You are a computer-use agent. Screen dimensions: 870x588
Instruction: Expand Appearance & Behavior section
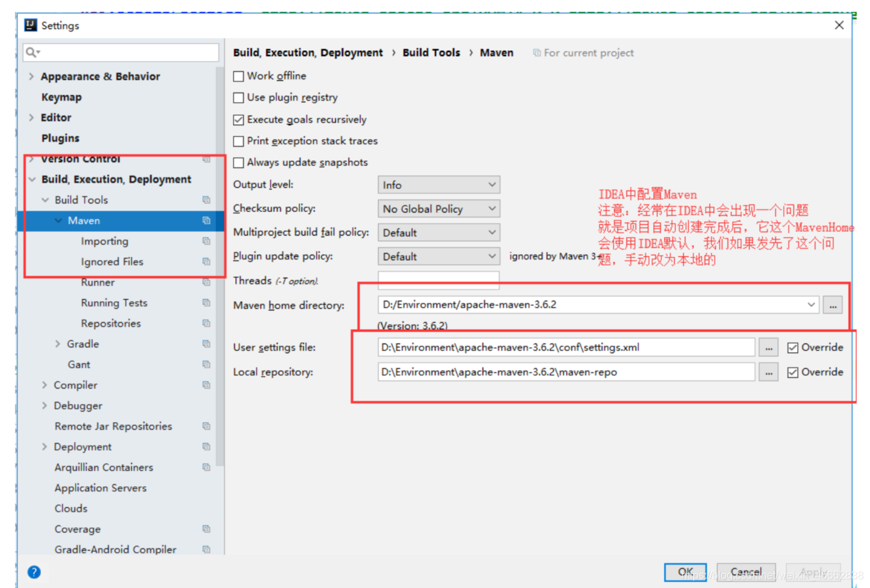(31, 77)
